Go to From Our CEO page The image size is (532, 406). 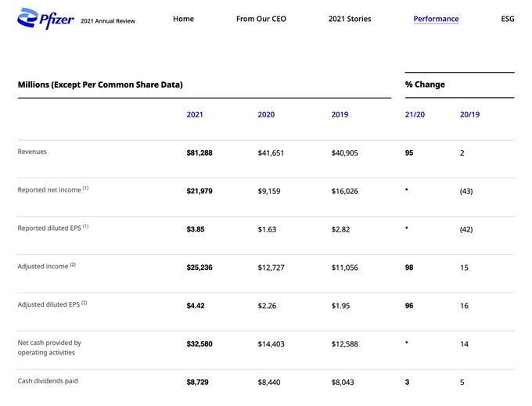(261, 19)
